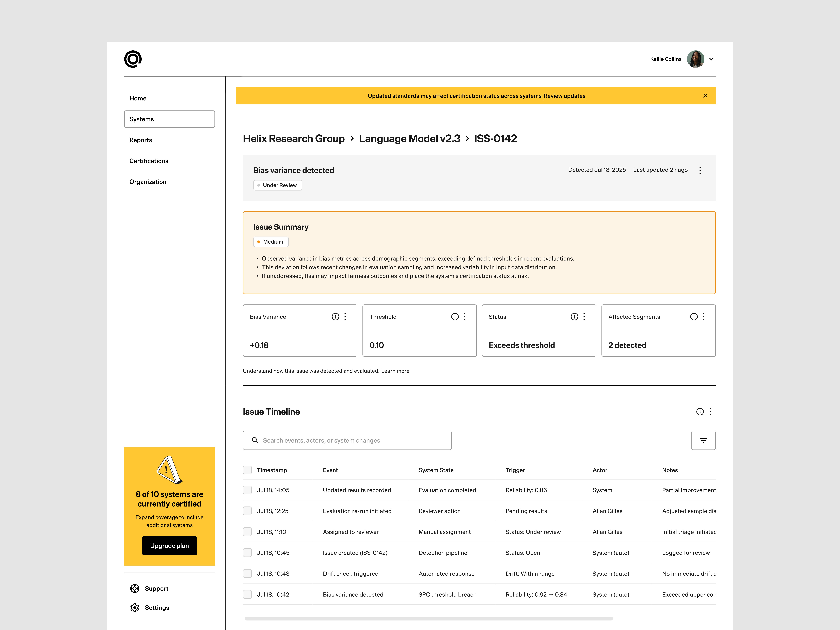Image resolution: width=840 pixels, height=630 pixels.
Task: Click the horizontal table scrollbar
Action: [429, 619]
